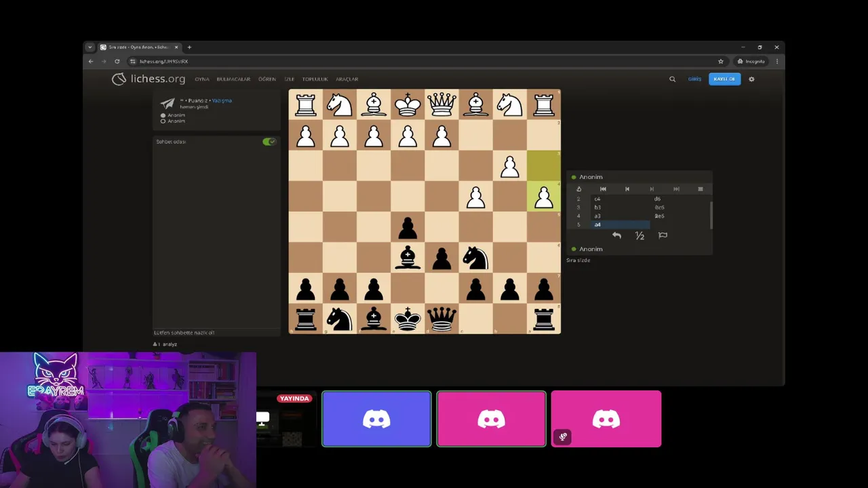Image resolution: width=868 pixels, height=488 pixels.
Task: Click the Incognito indicator
Action: click(751, 61)
